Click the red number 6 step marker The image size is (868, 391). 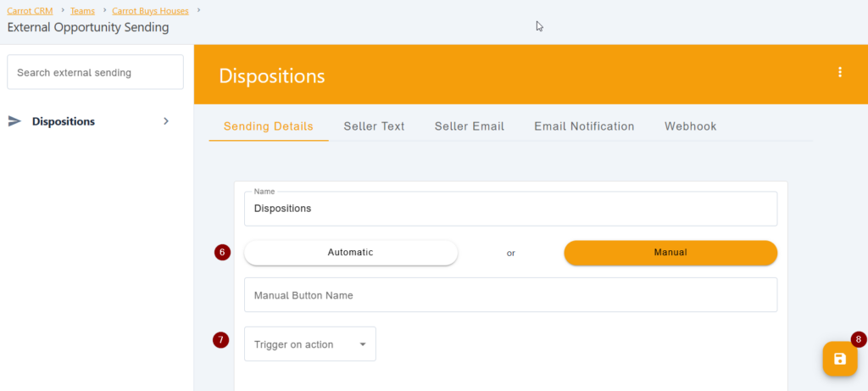pyautogui.click(x=222, y=253)
